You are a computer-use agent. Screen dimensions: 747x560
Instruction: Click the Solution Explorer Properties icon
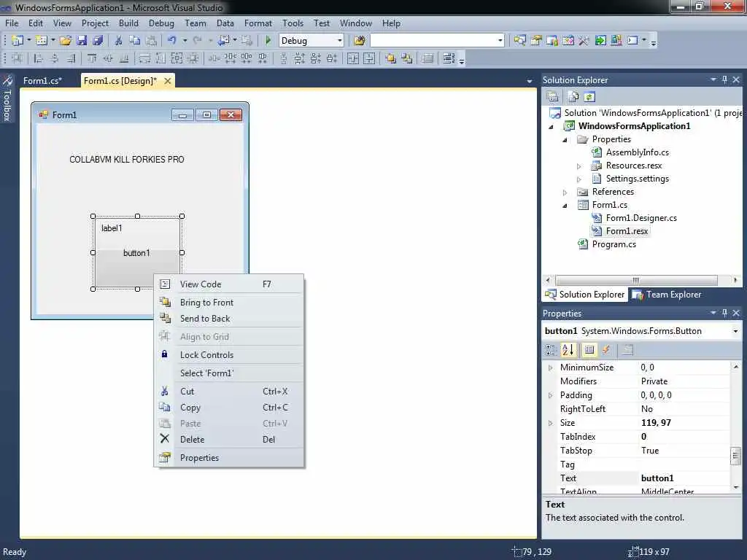pos(553,97)
